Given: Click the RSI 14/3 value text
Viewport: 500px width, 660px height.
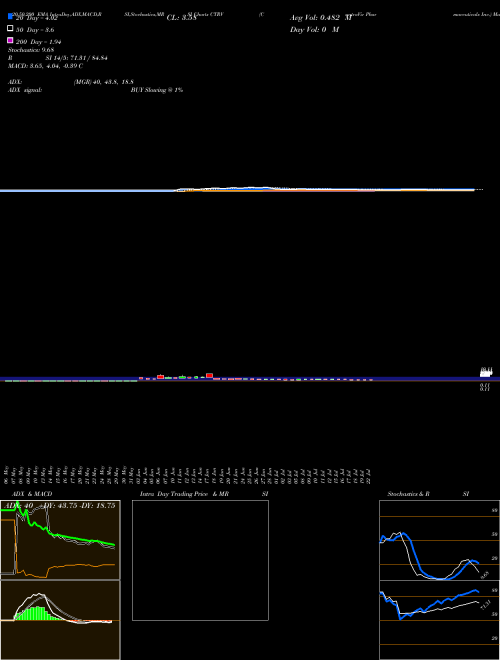Looking at the screenshot, I should 76,58.
